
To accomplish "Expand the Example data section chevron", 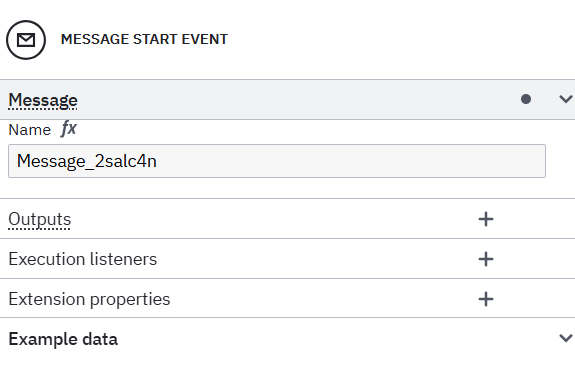I will point(565,338).
